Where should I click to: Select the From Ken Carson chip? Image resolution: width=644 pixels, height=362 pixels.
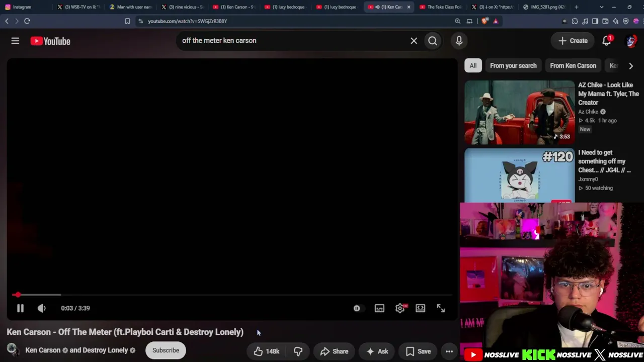pyautogui.click(x=573, y=65)
